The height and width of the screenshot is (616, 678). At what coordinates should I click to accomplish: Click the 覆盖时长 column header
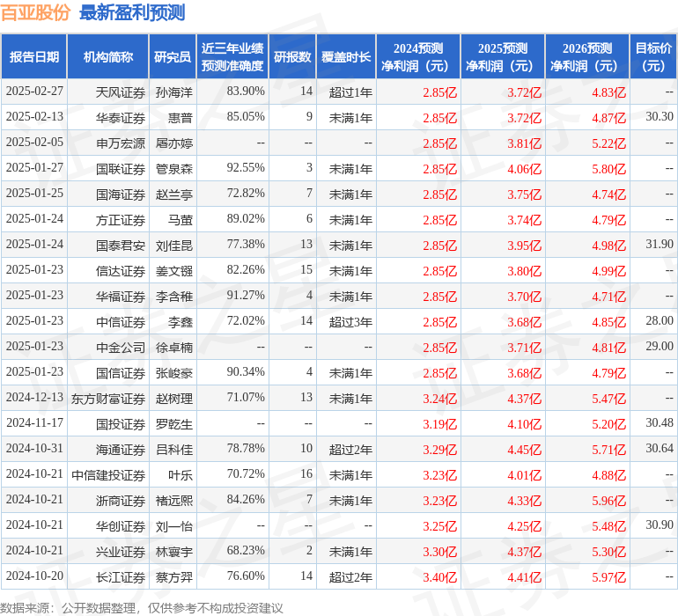pyautogui.click(x=346, y=57)
